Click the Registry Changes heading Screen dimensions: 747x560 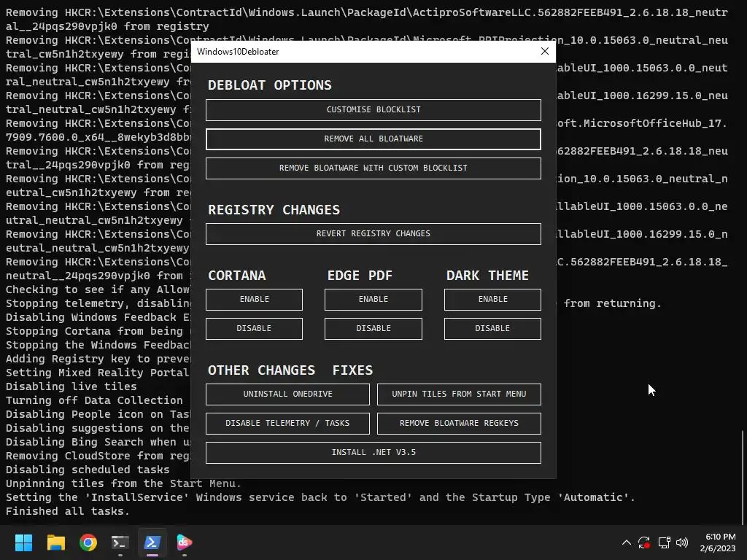coord(274,210)
